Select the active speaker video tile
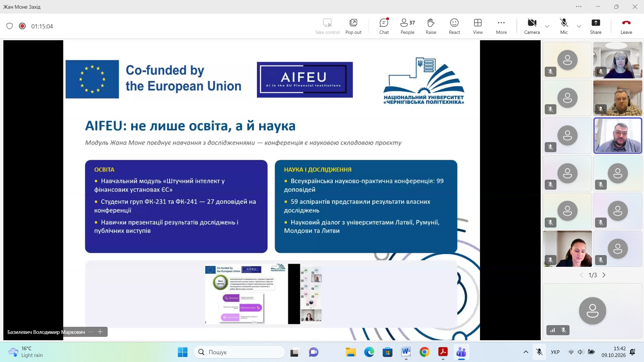The width and height of the screenshot is (644, 362). click(618, 135)
